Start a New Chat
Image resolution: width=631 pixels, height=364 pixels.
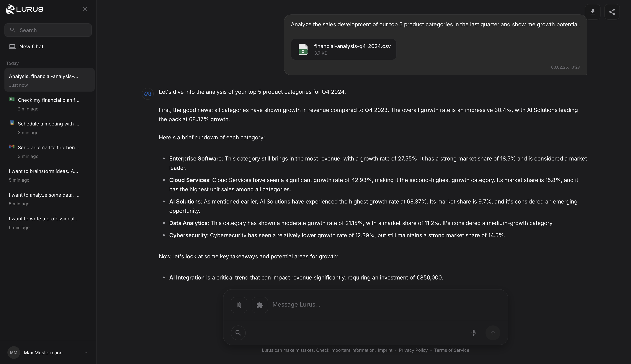[x=31, y=46]
